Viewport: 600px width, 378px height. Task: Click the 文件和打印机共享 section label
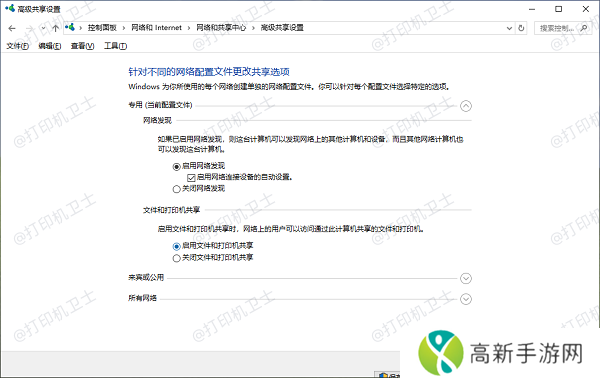[171, 210]
